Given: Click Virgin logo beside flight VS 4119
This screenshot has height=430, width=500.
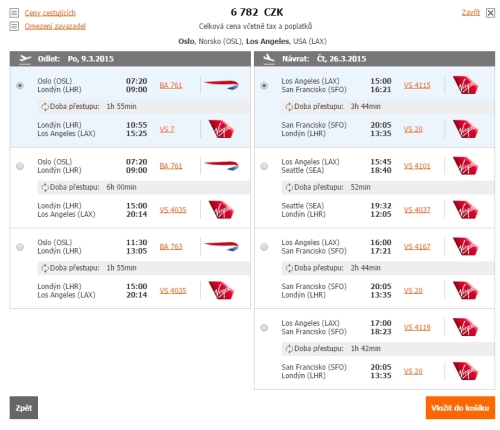Looking at the screenshot, I should coord(465,327).
